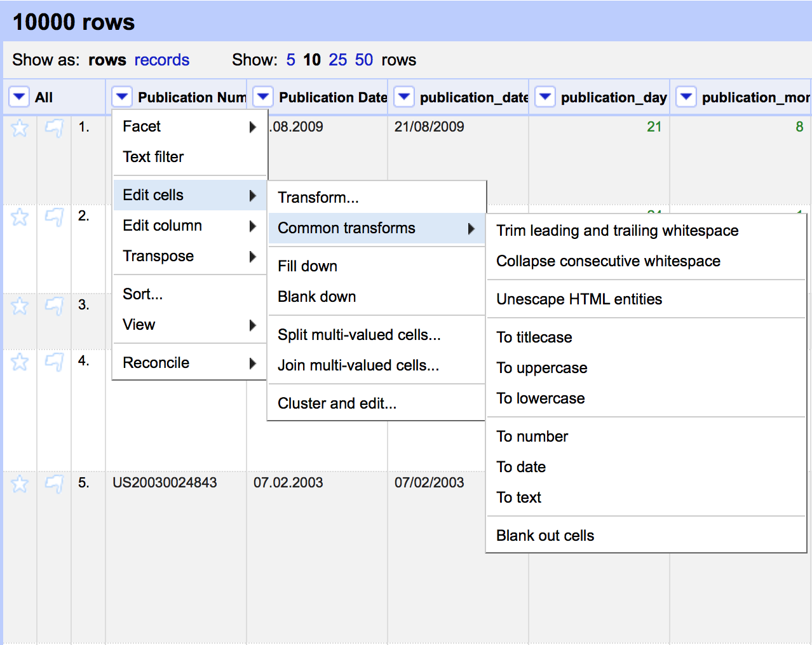Flag row 3 in the grid
This screenshot has height=645, width=812.
(x=54, y=306)
